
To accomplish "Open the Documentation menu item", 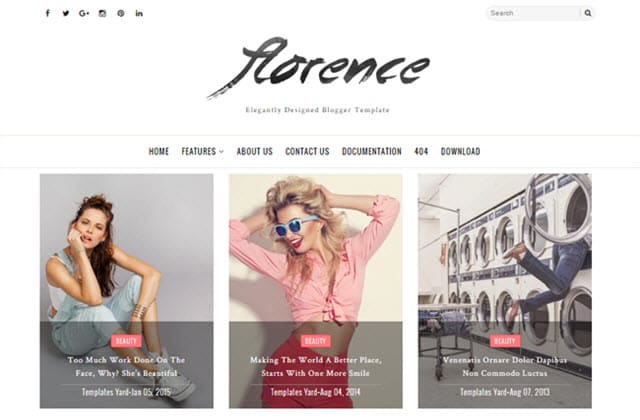I will coord(372,151).
